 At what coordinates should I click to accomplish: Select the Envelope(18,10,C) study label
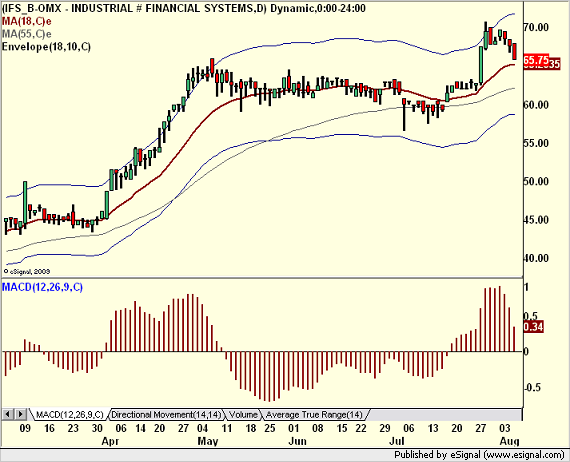tap(46, 47)
